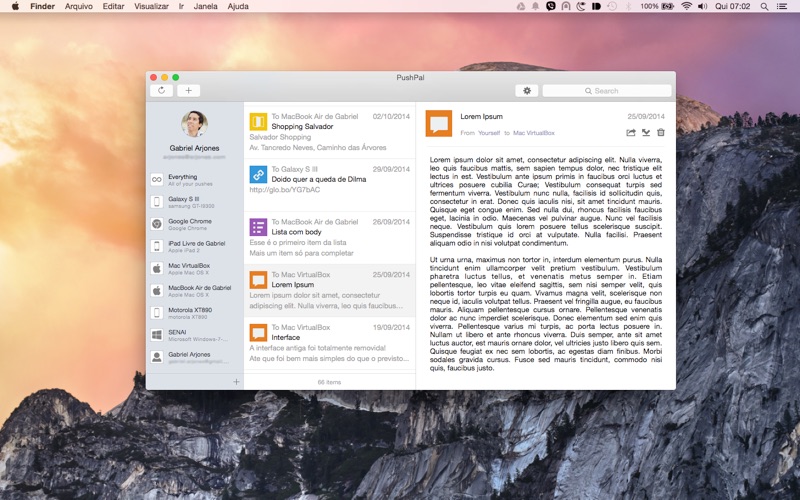Open the Shopping Salvador push
Image resolution: width=800 pixels, height=500 pixels.
coord(329,127)
